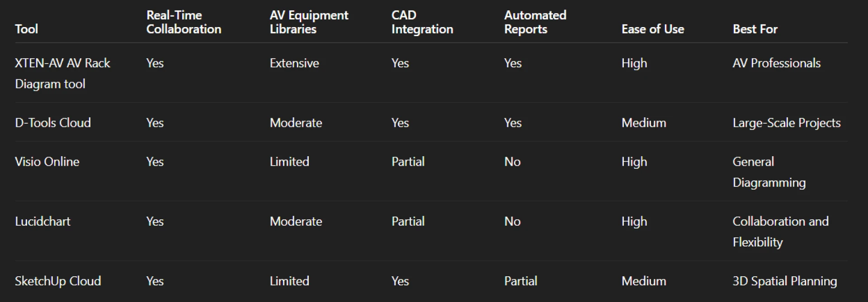Select the Collaboration and Flexibility cell
The image size is (868, 302).
(780, 232)
